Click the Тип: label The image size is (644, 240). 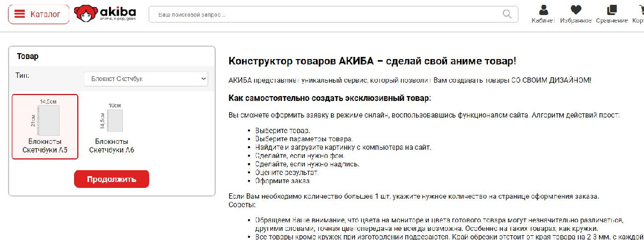(23, 76)
